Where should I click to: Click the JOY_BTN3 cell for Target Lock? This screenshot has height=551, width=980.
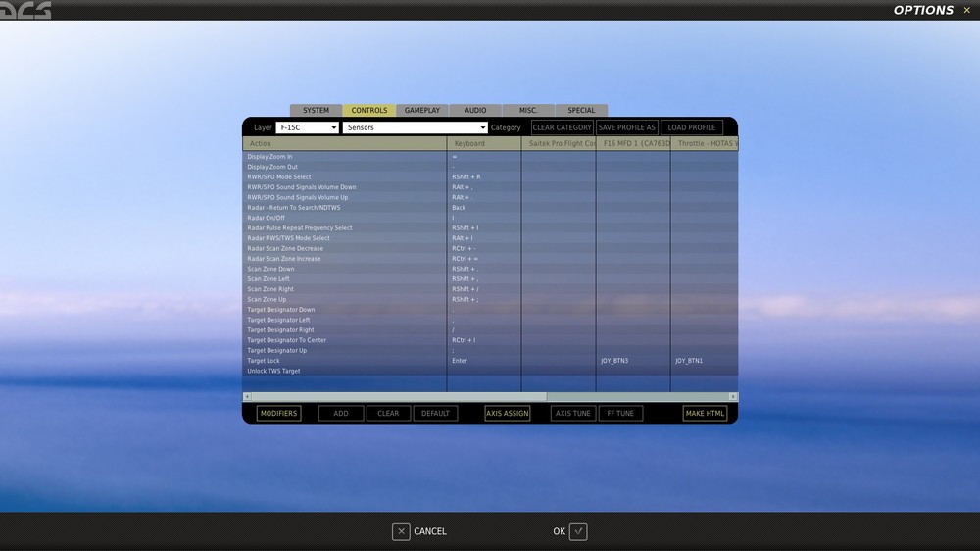tap(633, 361)
